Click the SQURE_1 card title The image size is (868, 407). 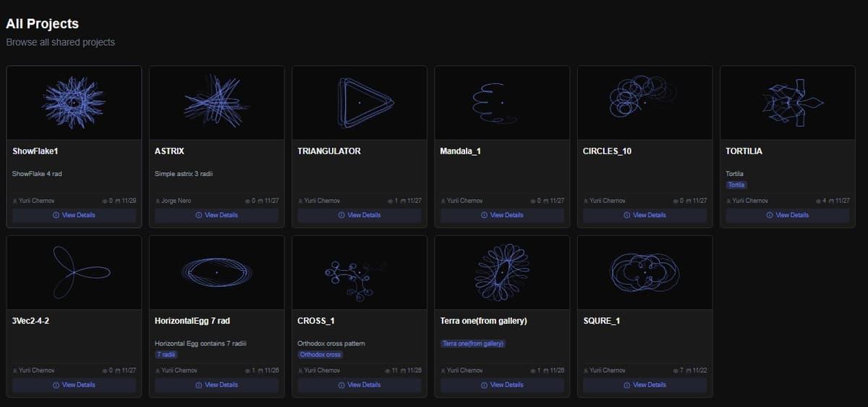[x=601, y=321]
